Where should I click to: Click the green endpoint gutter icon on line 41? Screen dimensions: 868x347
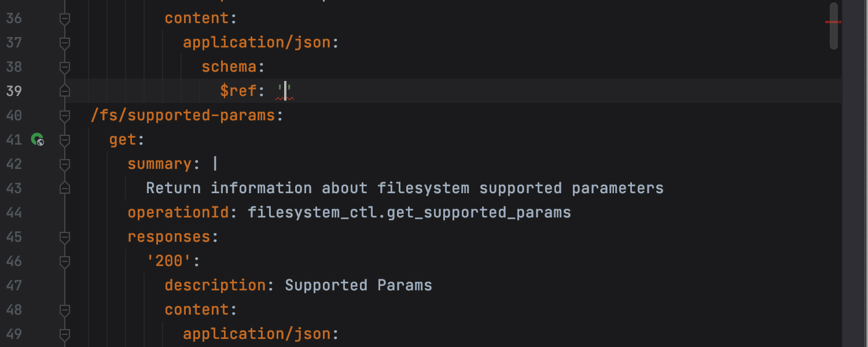tap(38, 139)
